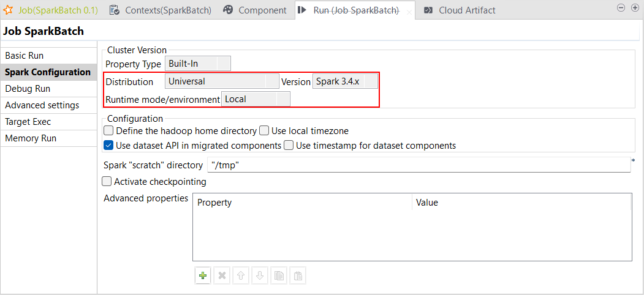Select Basic Run in the side list
The image size is (644, 295).
[25, 56]
